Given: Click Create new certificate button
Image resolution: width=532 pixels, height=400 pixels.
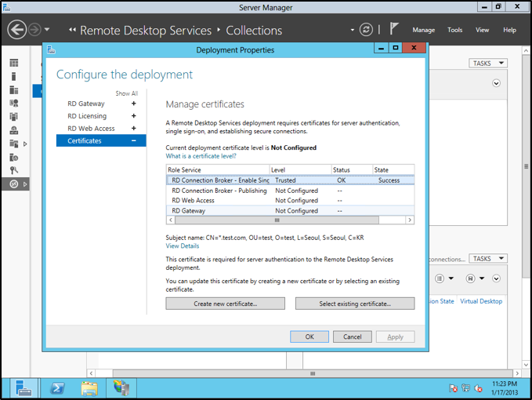Looking at the screenshot, I should coord(226,304).
